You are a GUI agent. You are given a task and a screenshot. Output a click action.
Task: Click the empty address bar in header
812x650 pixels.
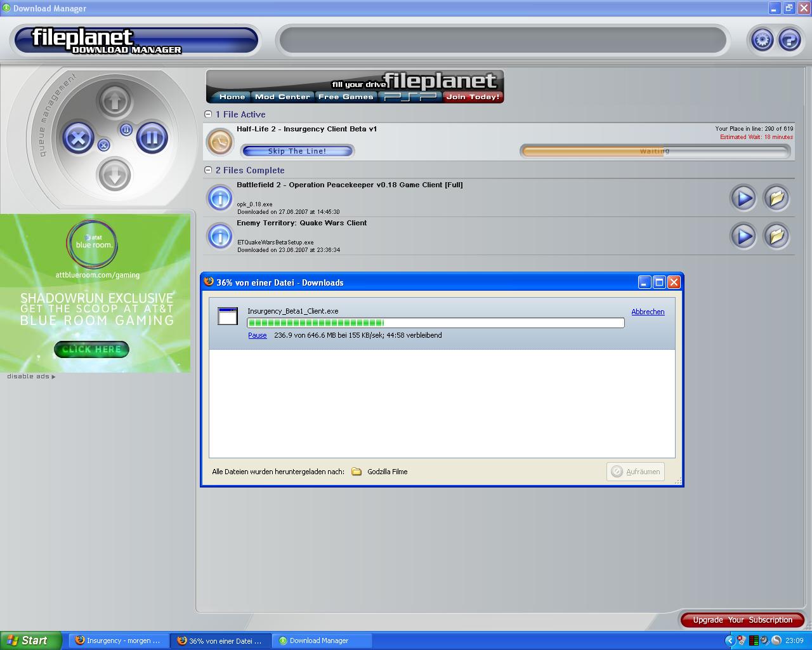pyautogui.click(x=502, y=40)
